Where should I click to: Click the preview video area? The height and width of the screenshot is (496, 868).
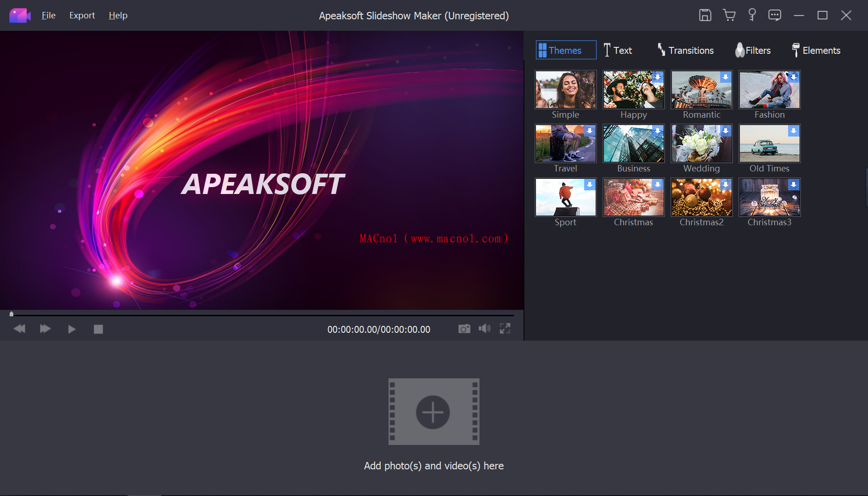(x=262, y=170)
